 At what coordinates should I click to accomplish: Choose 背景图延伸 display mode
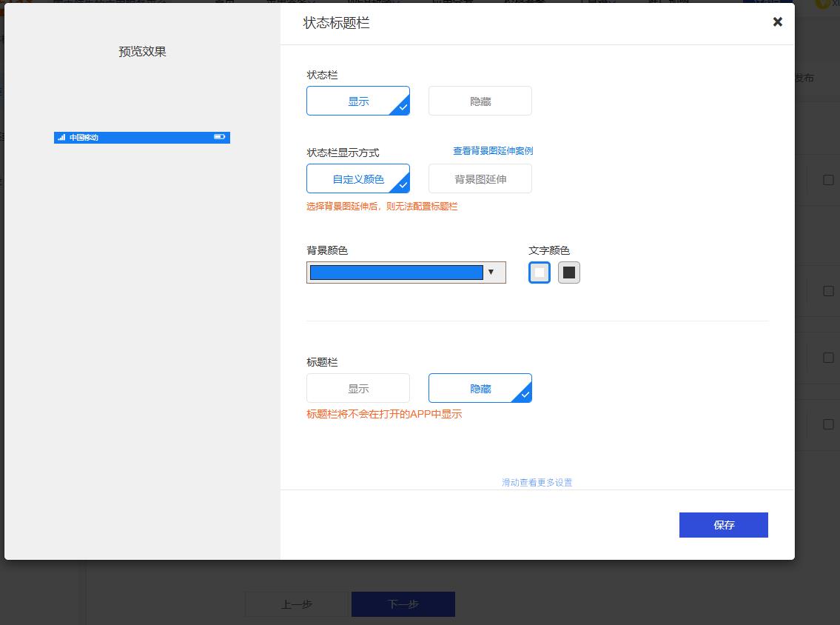480,179
